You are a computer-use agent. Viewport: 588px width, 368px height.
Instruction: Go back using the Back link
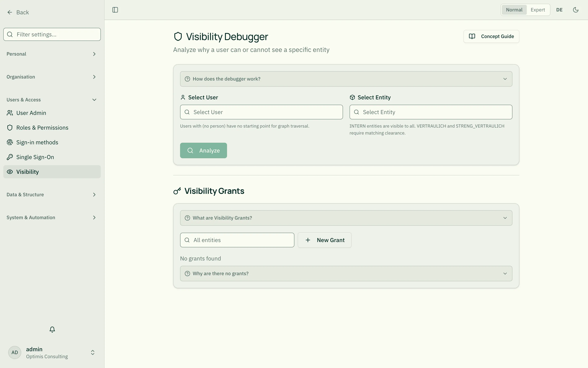18,12
